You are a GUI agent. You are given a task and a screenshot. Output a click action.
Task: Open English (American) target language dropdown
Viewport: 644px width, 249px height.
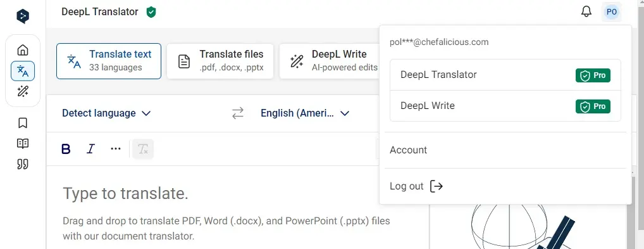305,113
